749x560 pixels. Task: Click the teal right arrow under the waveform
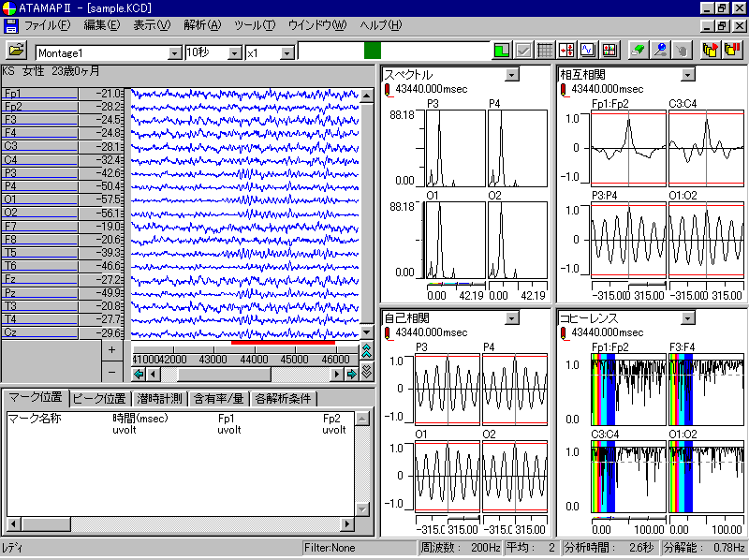(x=352, y=375)
